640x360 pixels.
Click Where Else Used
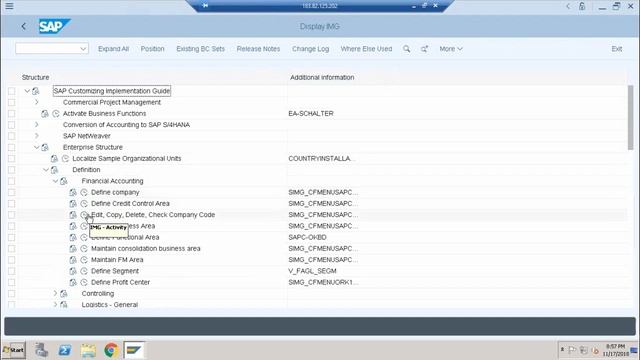(x=366, y=49)
